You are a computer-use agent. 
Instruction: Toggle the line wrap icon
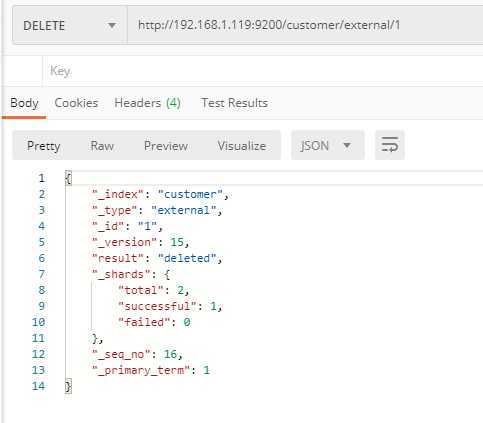(x=389, y=145)
